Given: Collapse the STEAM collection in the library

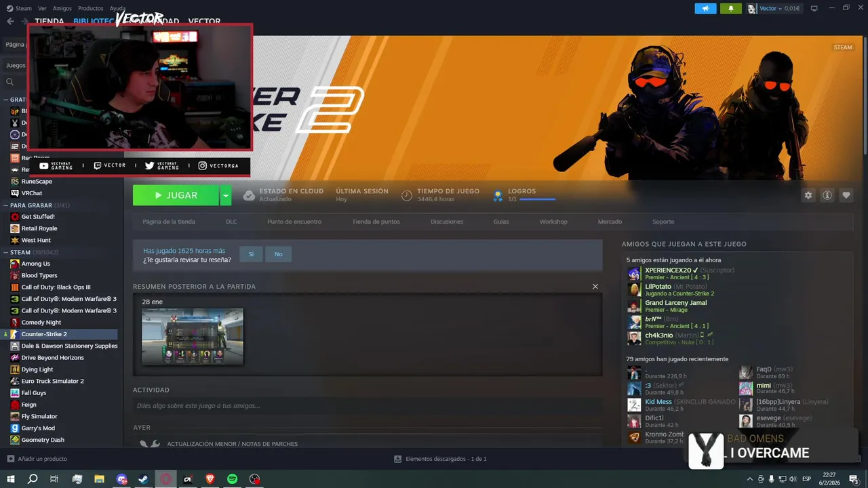Looking at the screenshot, I should pos(5,252).
